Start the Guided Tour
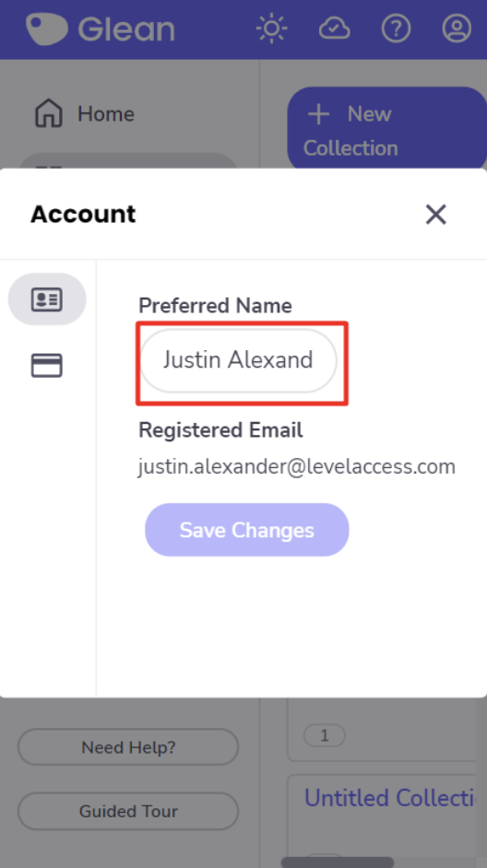The width and height of the screenshot is (487, 868). [x=128, y=811]
